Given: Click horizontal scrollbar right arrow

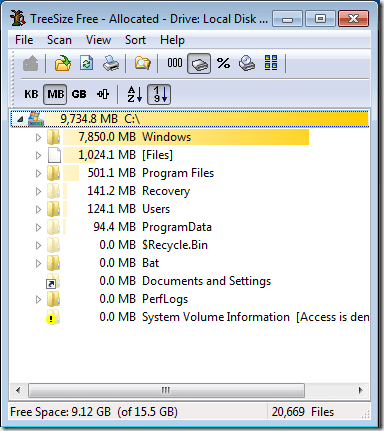Looking at the screenshot, I should point(360,390).
